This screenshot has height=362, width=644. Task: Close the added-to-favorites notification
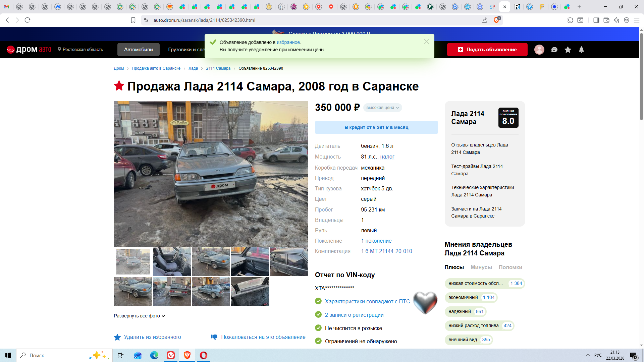coord(426,42)
